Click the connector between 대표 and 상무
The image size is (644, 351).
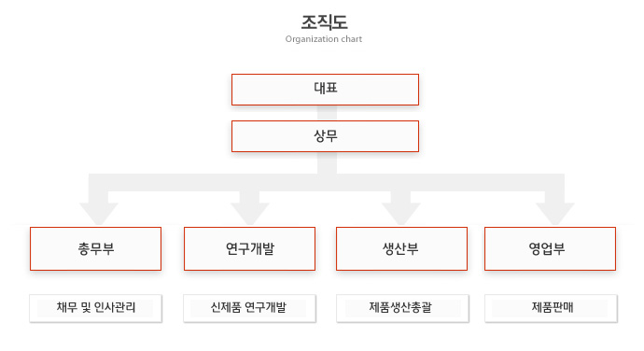(x=327, y=113)
